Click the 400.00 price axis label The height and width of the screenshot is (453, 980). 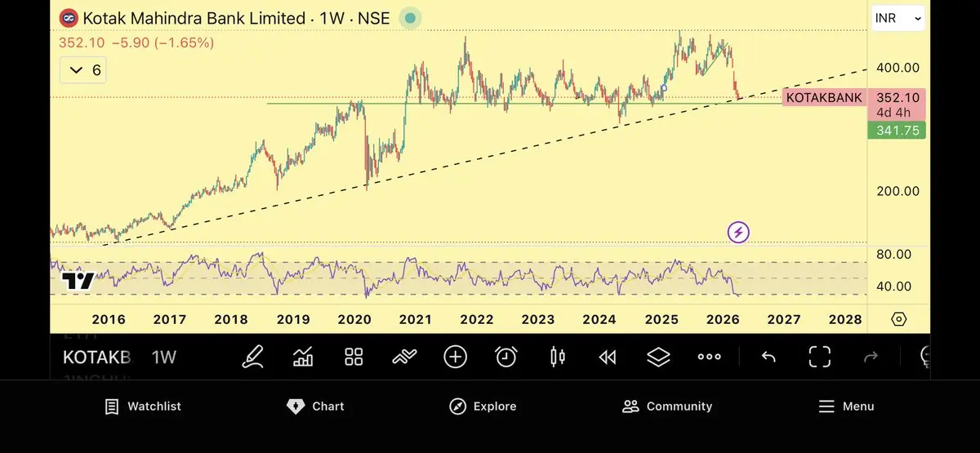click(897, 68)
